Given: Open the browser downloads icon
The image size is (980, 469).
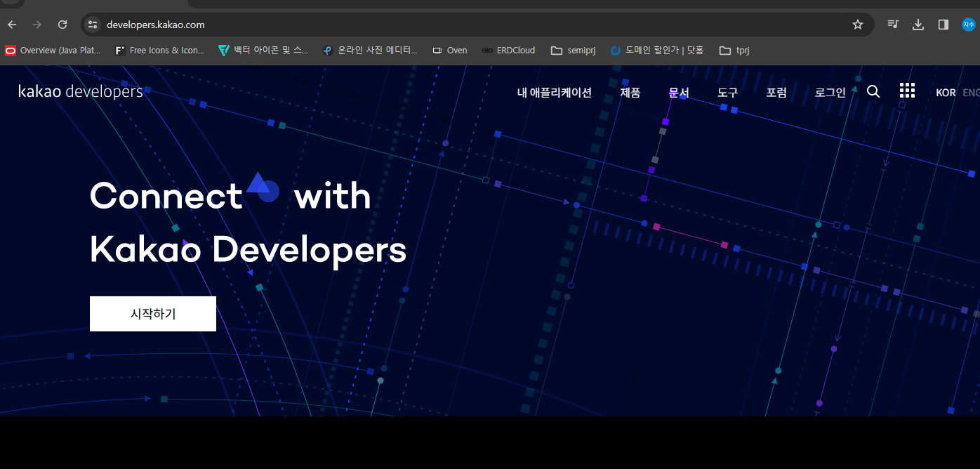Looking at the screenshot, I should (x=918, y=25).
